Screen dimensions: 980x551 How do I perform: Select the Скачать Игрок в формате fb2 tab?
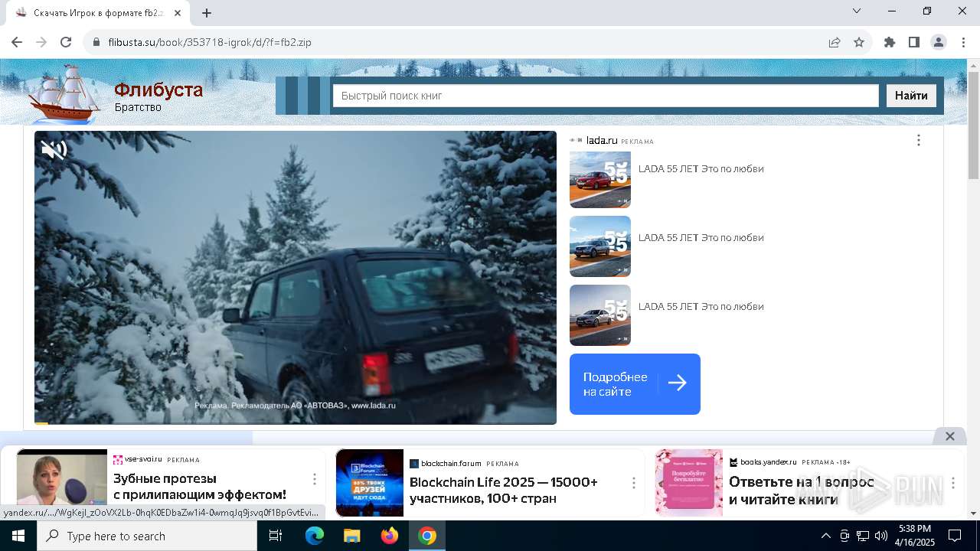[x=99, y=13]
